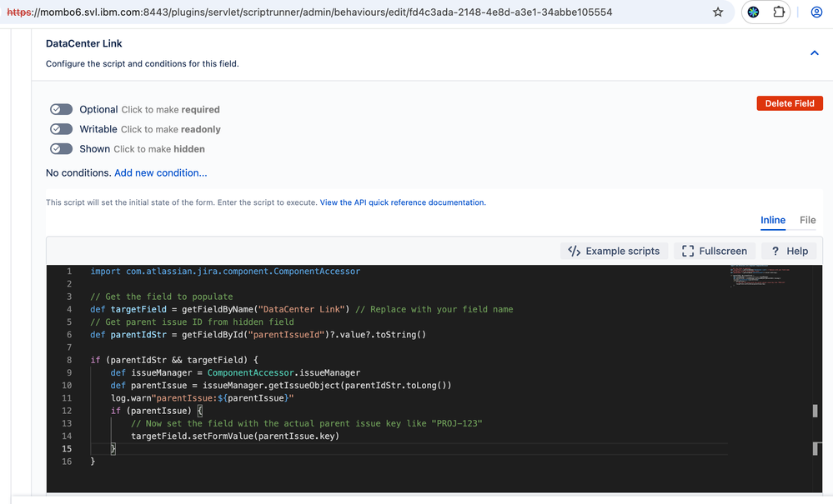Click the log.warn parentIssue code line
The height and width of the screenshot is (504, 833).
(x=203, y=398)
